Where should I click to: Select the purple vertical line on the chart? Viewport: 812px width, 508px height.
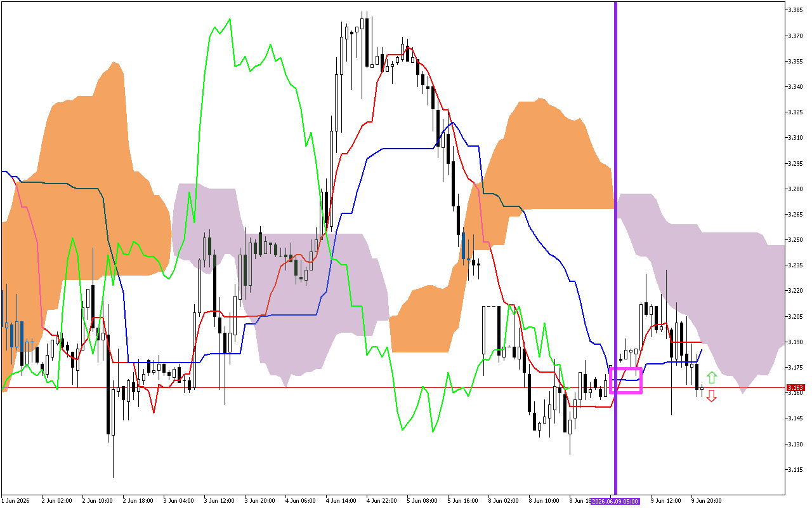[x=615, y=248]
